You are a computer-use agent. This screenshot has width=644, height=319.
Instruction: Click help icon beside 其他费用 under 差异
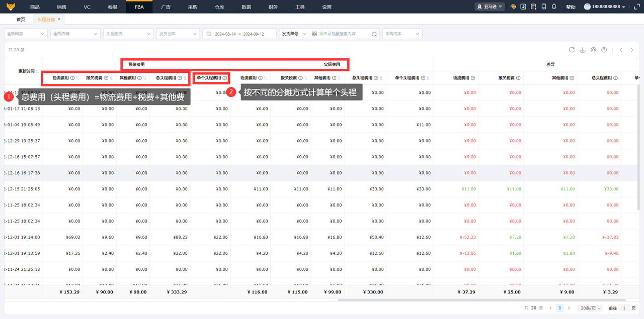[x=572, y=78]
